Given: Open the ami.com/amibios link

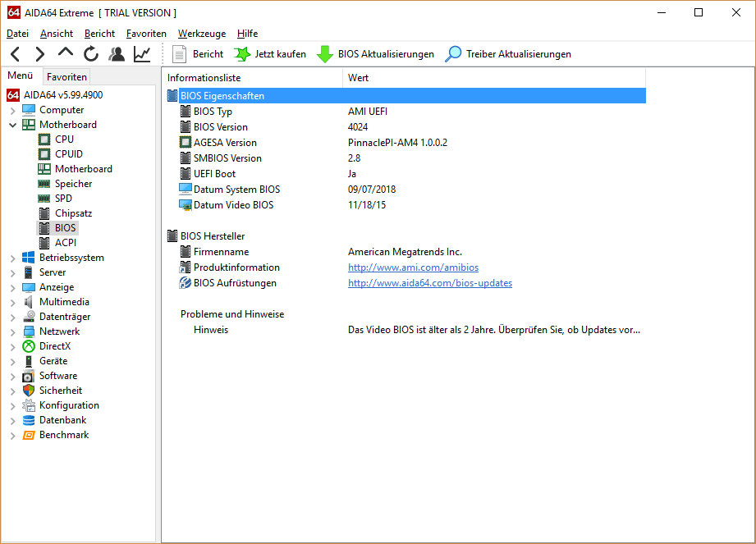Looking at the screenshot, I should 413,267.
